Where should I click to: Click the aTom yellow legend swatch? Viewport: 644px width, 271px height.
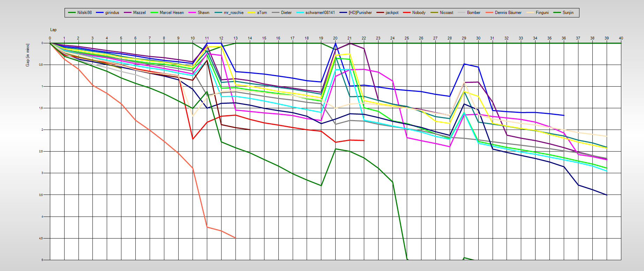(252, 13)
